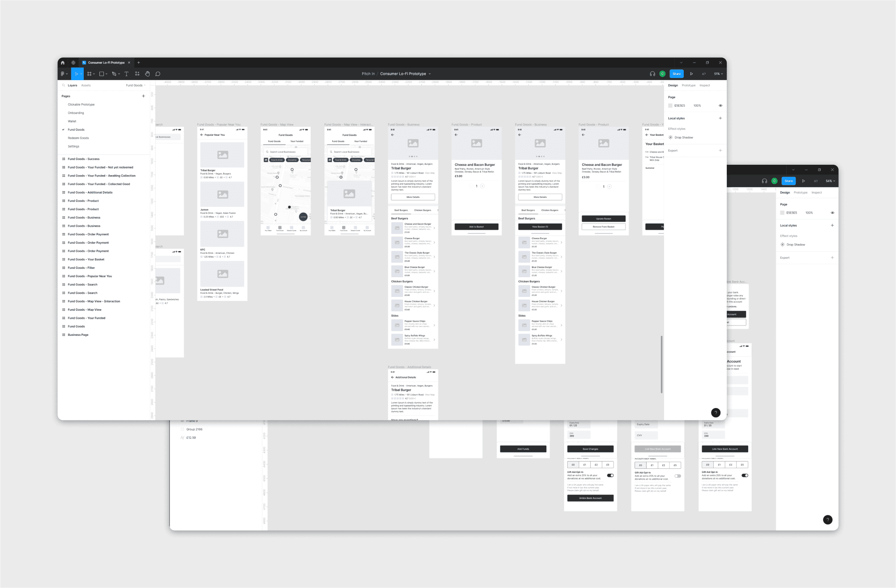Select the Hand tool
The image size is (896, 588).
tap(147, 74)
